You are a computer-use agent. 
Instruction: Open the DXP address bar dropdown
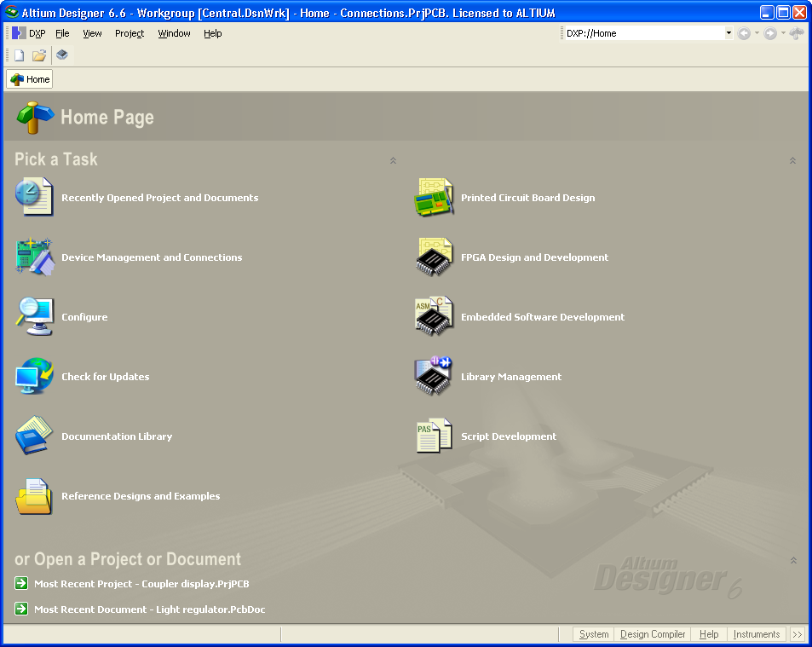coord(728,33)
